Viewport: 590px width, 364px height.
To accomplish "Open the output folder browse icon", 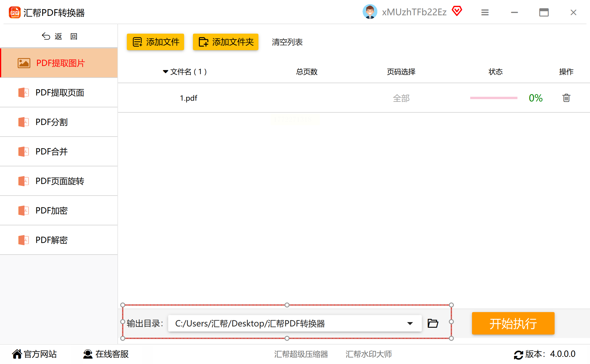I will 433,323.
